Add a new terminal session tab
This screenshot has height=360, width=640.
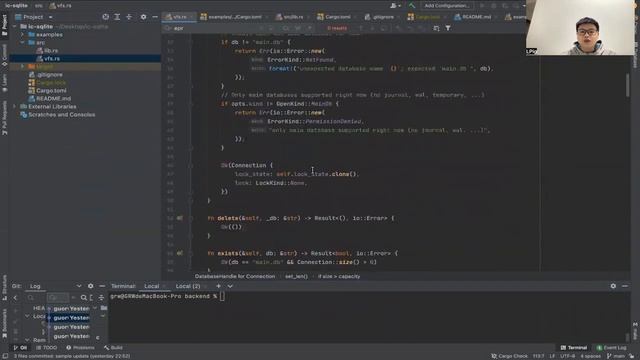[218, 286]
